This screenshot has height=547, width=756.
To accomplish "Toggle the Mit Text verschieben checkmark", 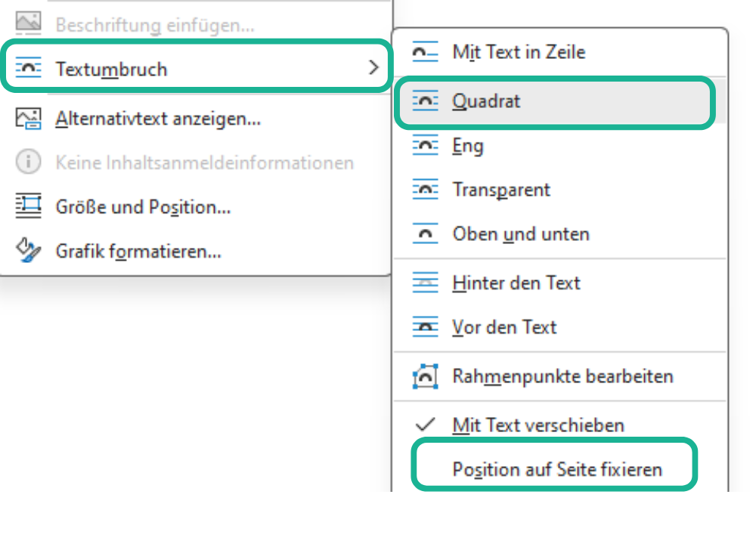I will coord(425,425).
